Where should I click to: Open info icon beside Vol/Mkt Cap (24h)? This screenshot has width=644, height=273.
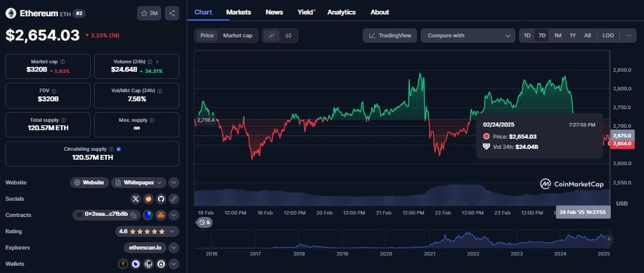click(x=160, y=91)
